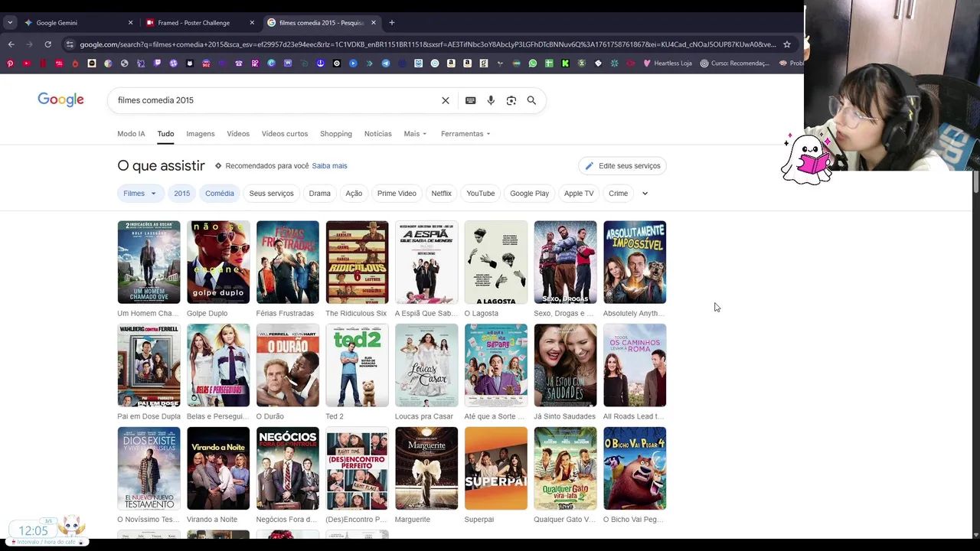Expand the Mais dropdown menu
The image size is (980, 551).
415,134
